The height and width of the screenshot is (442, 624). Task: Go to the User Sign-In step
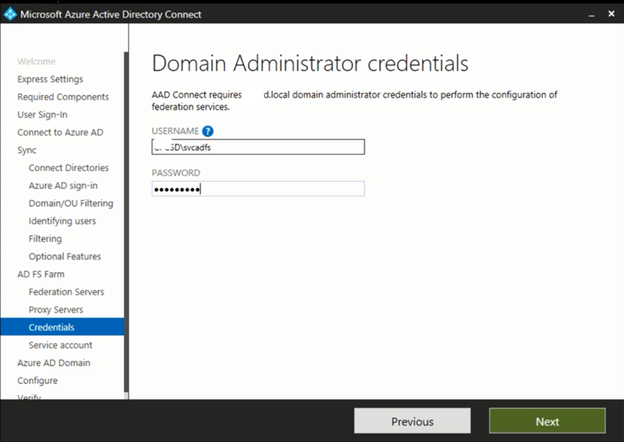(42, 115)
